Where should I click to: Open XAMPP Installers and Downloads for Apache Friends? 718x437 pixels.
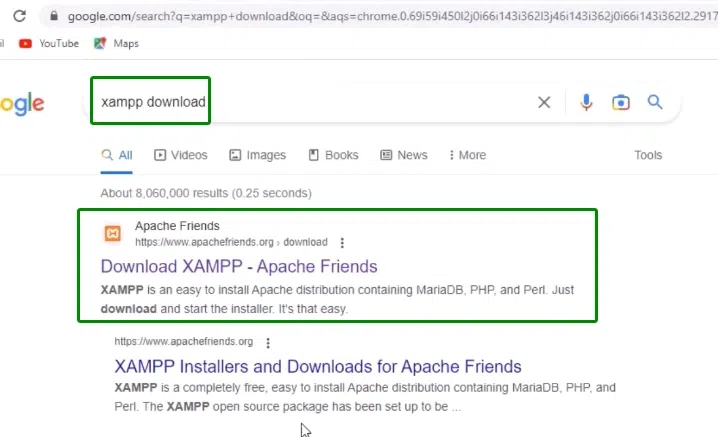click(318, 366)
